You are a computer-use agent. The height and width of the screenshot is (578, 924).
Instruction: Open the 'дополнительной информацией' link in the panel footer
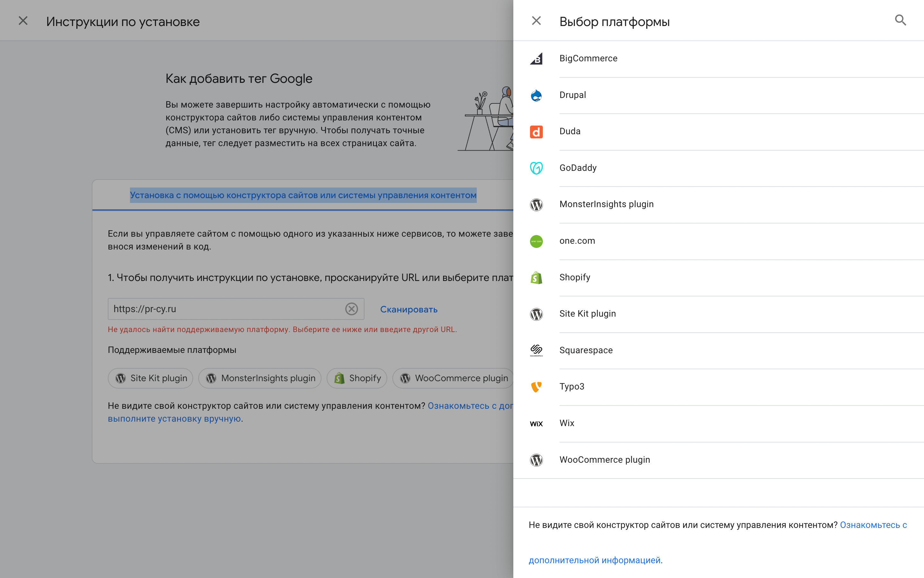coord(595,560)
